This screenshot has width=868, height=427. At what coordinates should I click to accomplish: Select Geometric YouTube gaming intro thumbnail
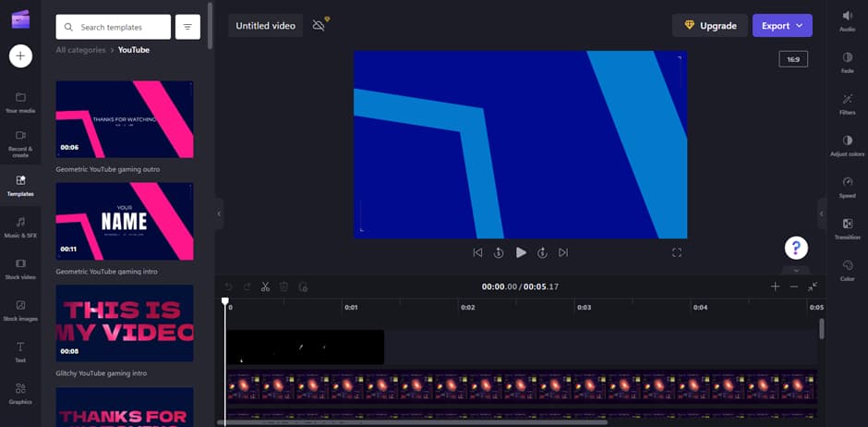(x=125, y=222)
